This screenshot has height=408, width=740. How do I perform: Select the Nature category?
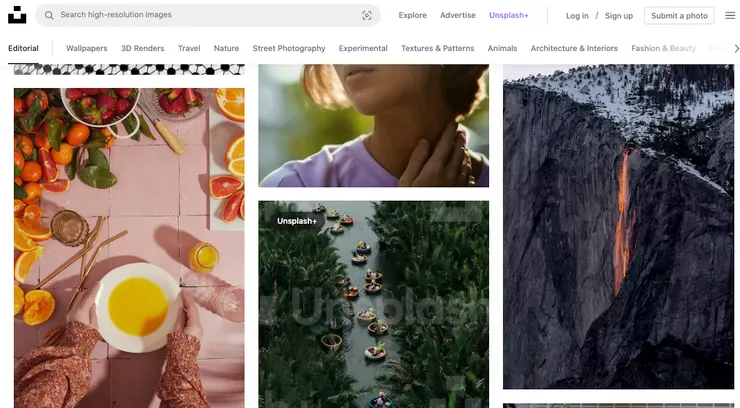[x=227, y=48]
